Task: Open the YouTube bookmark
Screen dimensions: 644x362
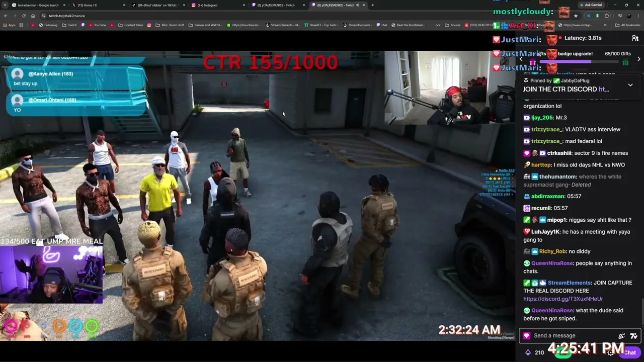Action: pyautogui.click(x=97, y=25)
